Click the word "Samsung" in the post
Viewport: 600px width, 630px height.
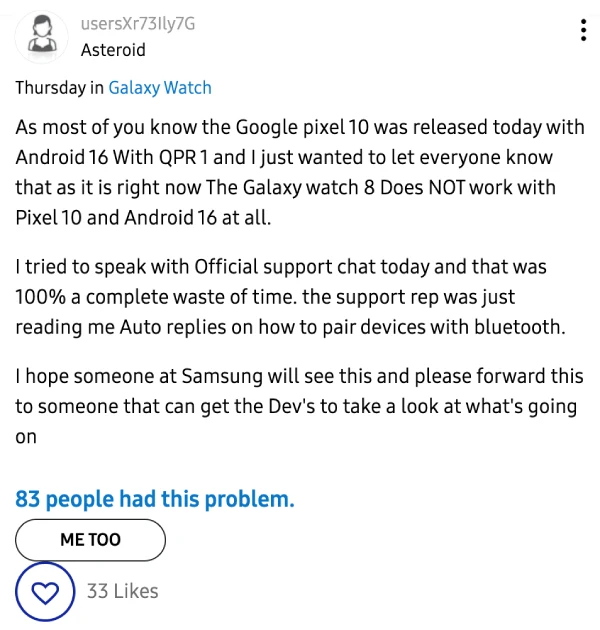221,377
